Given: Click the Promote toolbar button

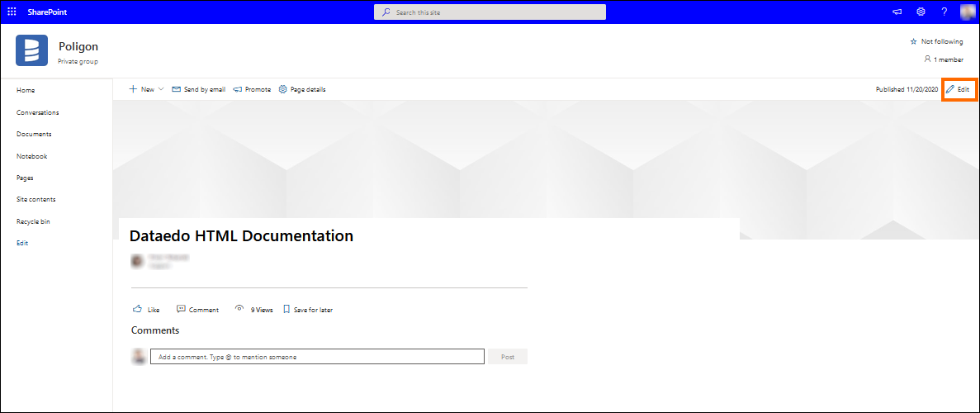Looking at the screenshot, I should tap(252, 89).
